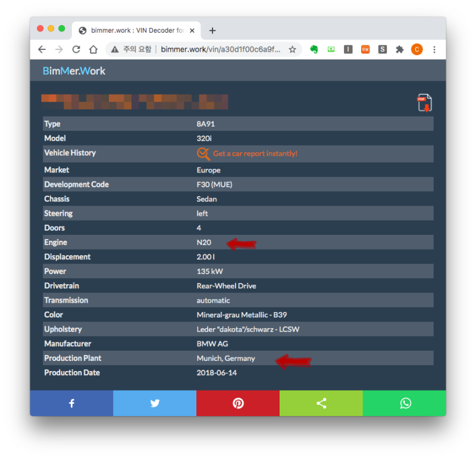
Task: Go forward in browser history
Action: click(59, 49)
